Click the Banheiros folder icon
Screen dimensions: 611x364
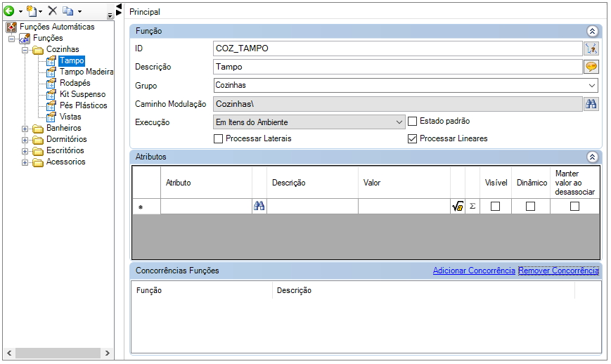(38, 128)
